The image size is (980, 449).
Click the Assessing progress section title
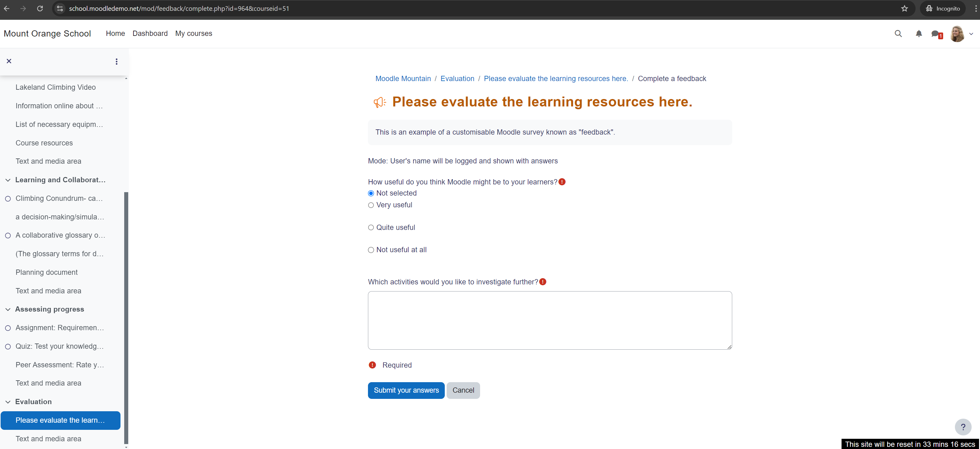[x=50, y=309]
